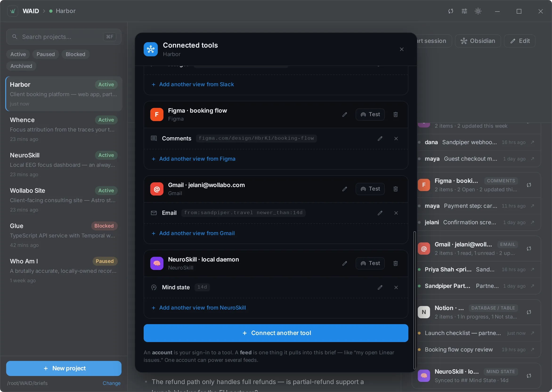Remove the Mind state feed
Screen dimensions: 552x392
pyautogui.click(x=396, y=287)
